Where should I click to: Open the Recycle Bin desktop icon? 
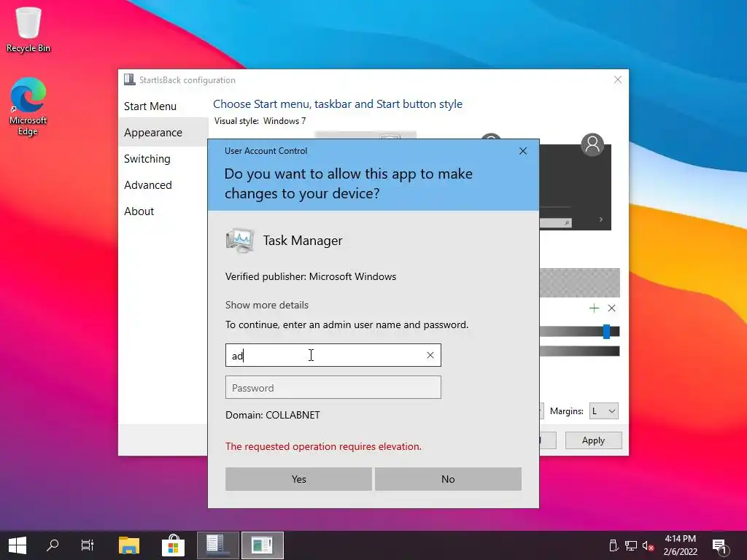[x=28, y=28]
